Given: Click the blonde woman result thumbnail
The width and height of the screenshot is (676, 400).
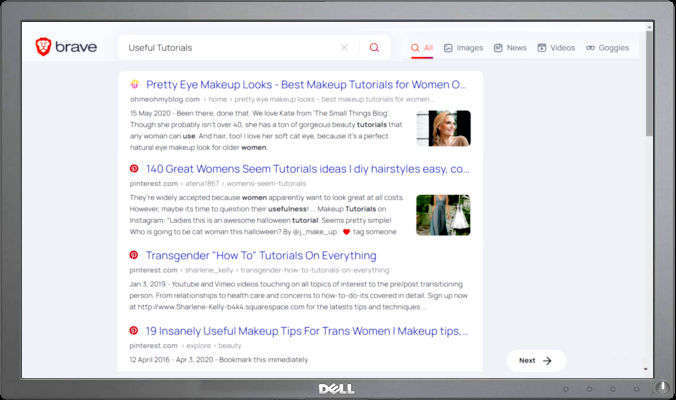Looking at the screenshot, I should click(x=443, y=129).
